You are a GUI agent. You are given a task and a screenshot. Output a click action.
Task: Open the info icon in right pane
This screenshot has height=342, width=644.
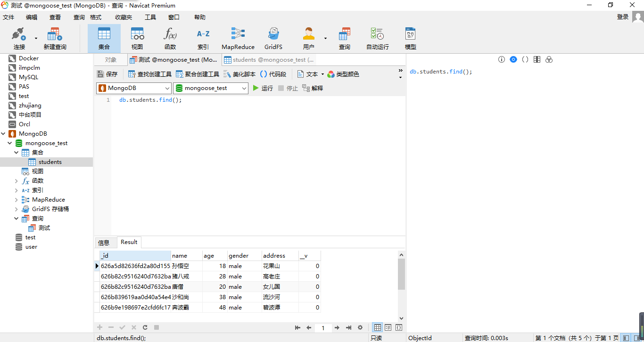(x=502, y=59)
